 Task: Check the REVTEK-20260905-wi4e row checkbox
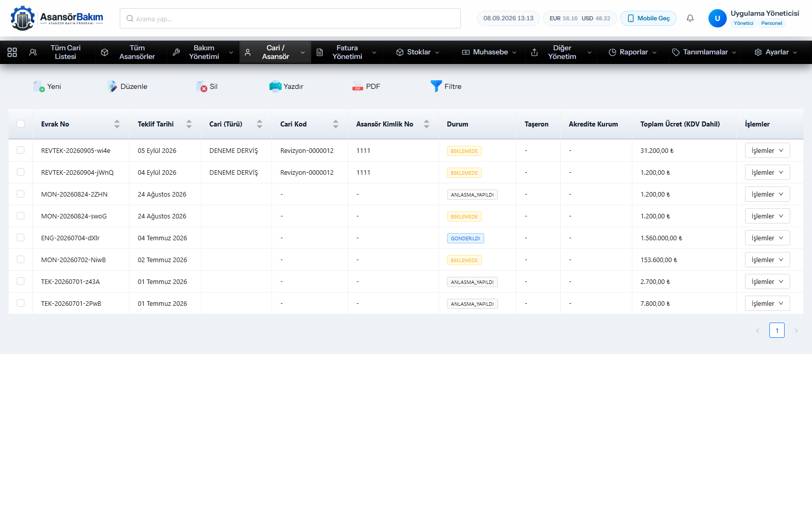coord(20,150)
